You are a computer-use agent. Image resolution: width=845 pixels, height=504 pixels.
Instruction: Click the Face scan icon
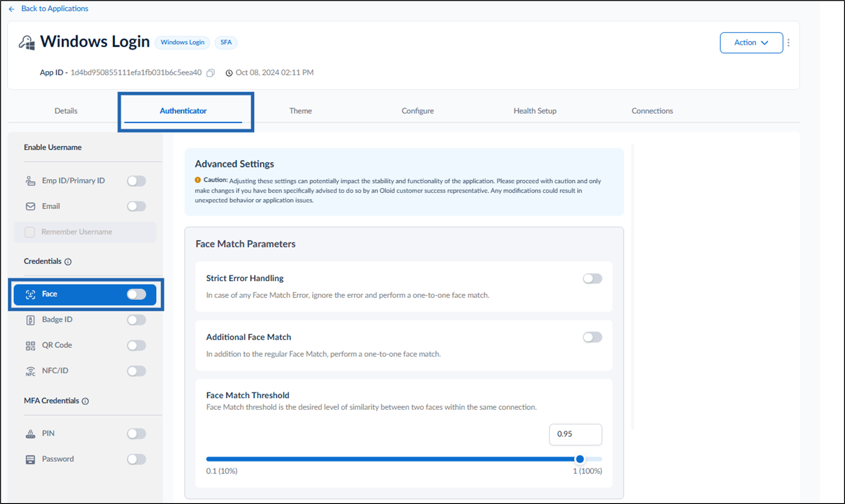pos(30,294)
